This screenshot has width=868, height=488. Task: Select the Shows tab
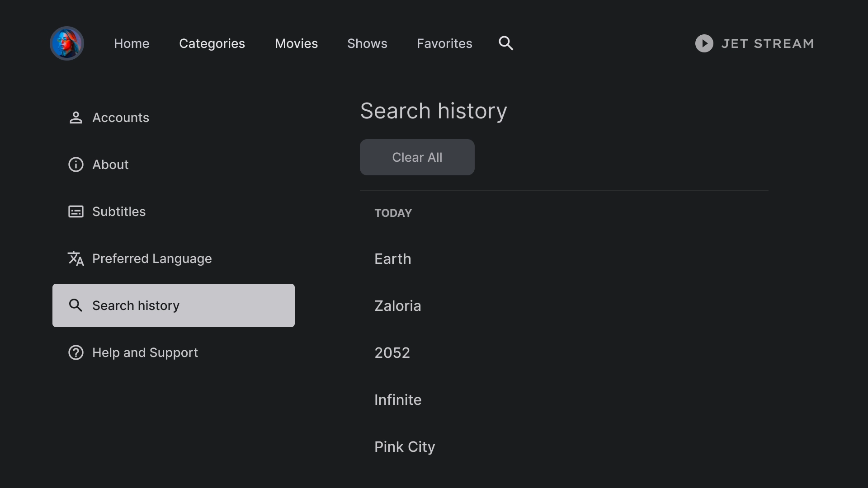(367, 43)
